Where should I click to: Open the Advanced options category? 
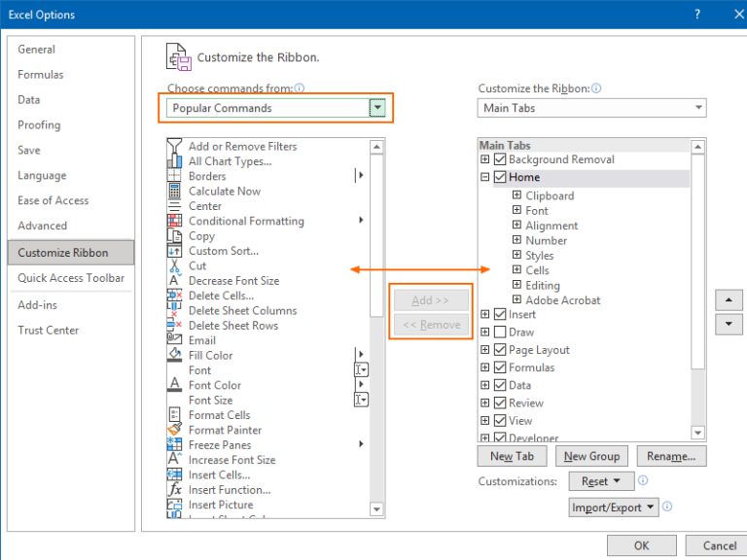43,226
